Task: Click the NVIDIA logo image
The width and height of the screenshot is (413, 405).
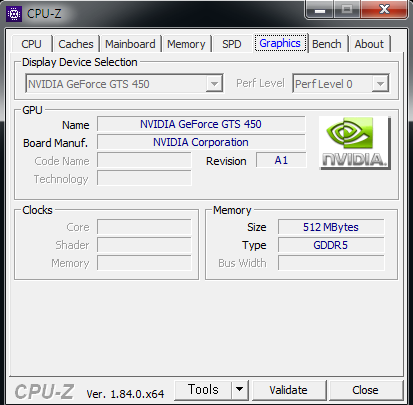Action: (x=355, y=143)
